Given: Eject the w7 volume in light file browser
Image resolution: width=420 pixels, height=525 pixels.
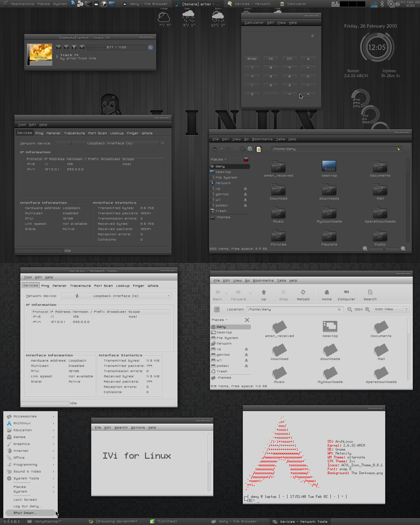Looking at the screenshot, I should click(246, 360).
